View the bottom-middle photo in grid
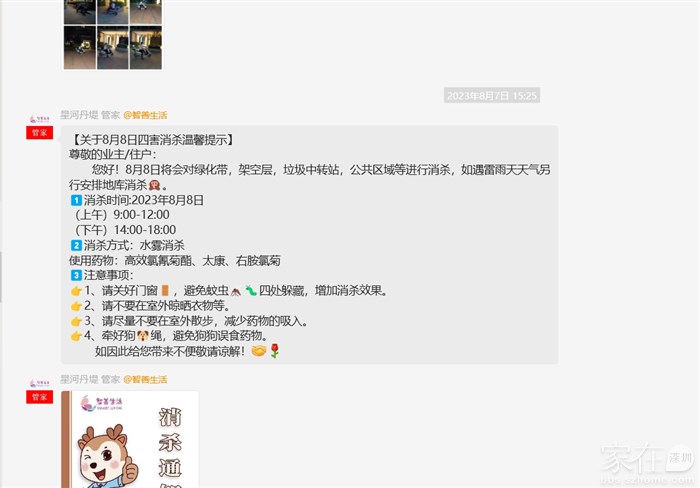 tap(113, 47)
